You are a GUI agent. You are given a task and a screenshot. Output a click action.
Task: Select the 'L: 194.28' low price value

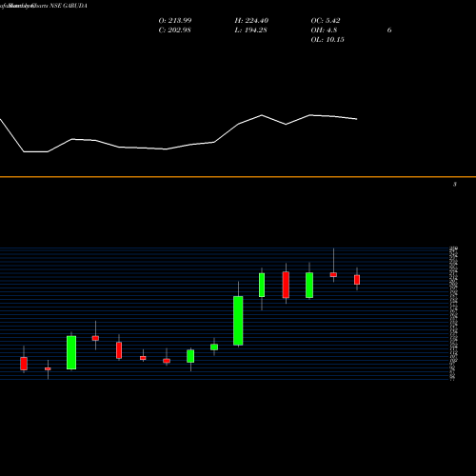tap(250, 30)
